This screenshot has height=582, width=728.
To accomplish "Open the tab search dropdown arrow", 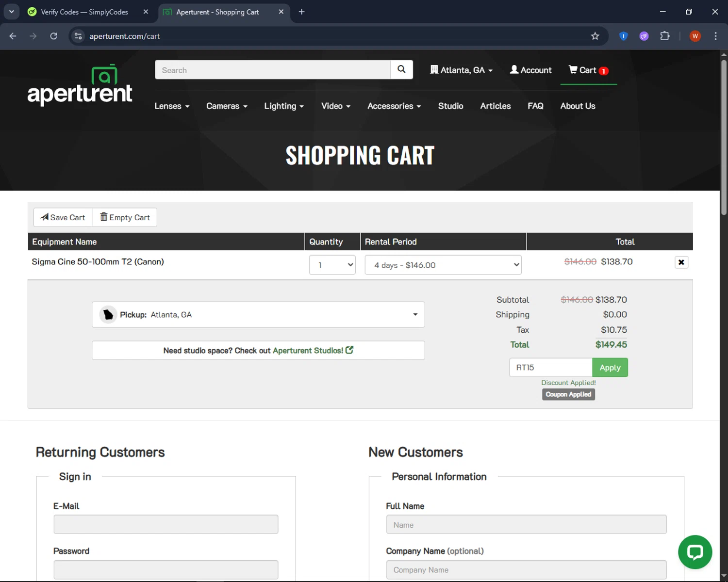I will point(12,12).
